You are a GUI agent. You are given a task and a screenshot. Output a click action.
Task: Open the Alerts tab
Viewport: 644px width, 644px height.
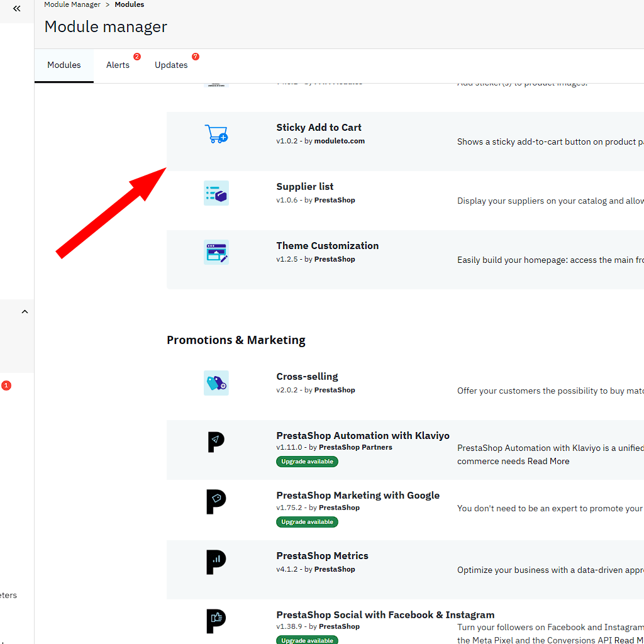click(x=118, y=65)
